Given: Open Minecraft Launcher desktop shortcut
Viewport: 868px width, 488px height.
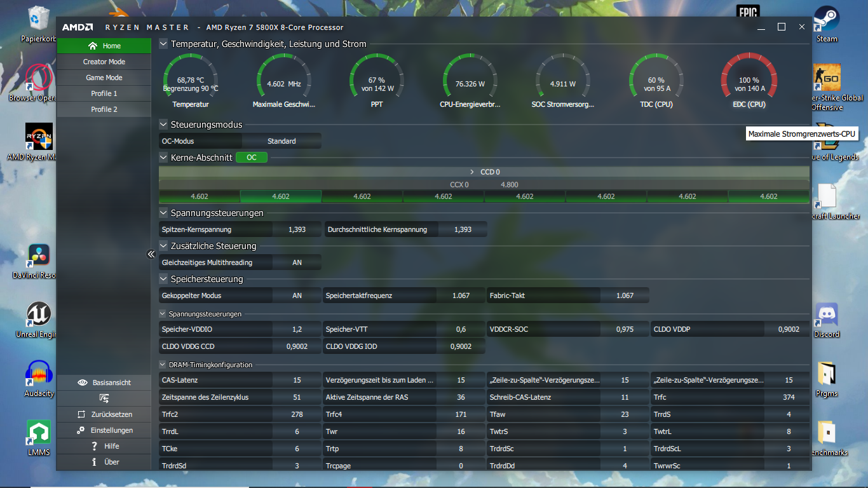Looking at the screenshot, I should (x=836, y=202).
